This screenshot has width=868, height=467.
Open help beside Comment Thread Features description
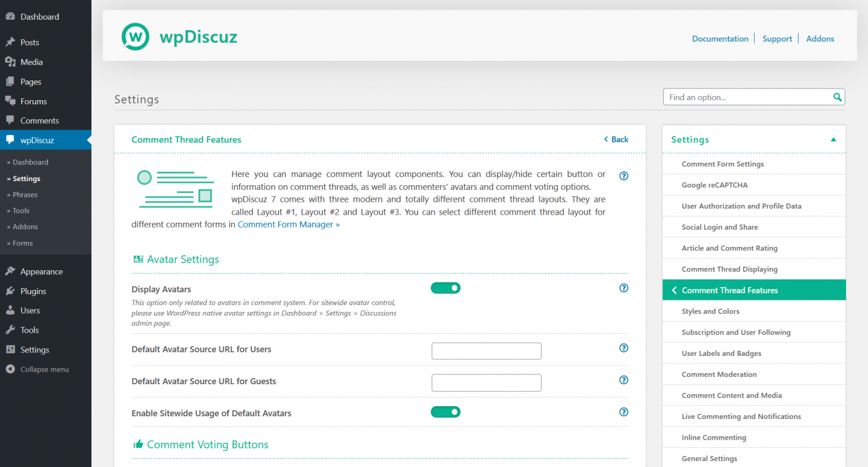click(623, 175)
